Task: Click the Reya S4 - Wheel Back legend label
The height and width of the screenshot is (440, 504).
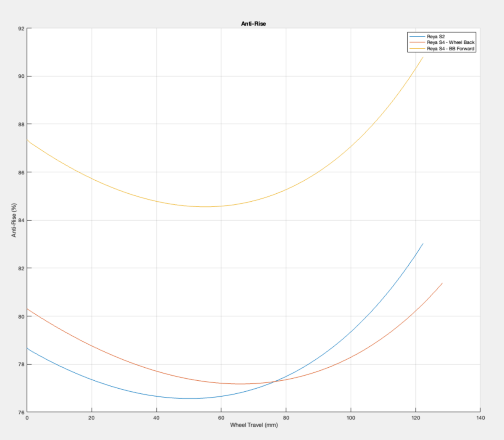Action: tap(450, 42)
